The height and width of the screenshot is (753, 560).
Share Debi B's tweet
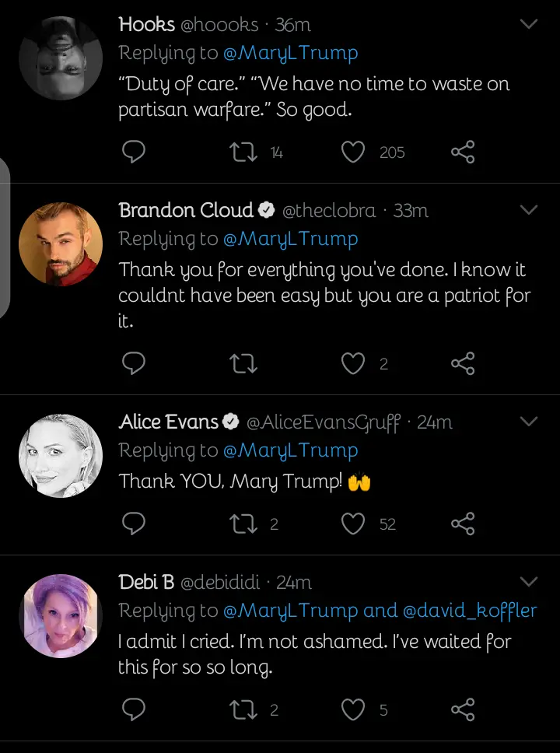[x=463, y=709]
